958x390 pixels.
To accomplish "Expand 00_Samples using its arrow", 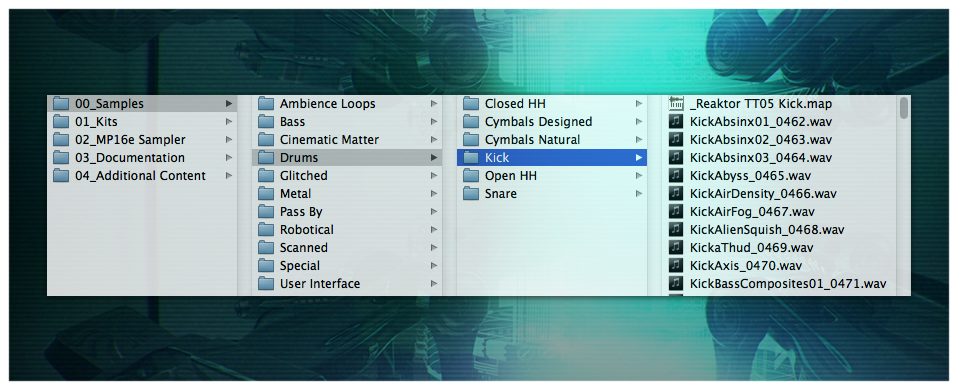I will click(229, 104).
